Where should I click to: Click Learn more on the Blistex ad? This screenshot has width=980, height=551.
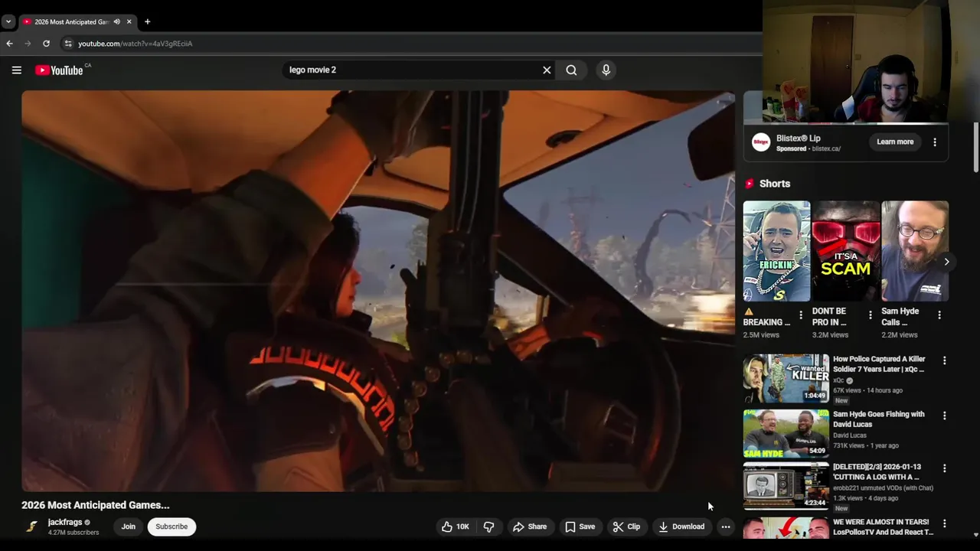coord(895,142)
